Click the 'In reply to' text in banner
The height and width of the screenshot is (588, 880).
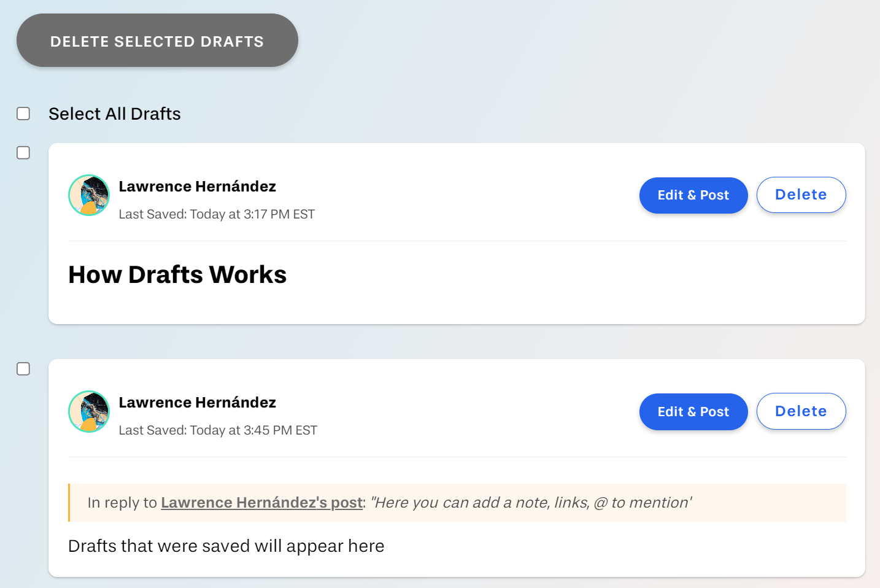(x=122, y=503)
